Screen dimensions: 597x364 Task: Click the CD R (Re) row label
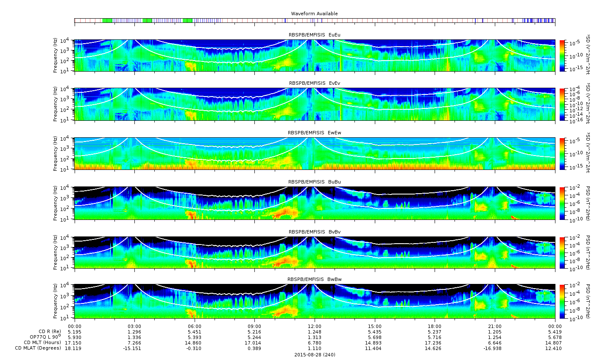click(x=50, y=331)
